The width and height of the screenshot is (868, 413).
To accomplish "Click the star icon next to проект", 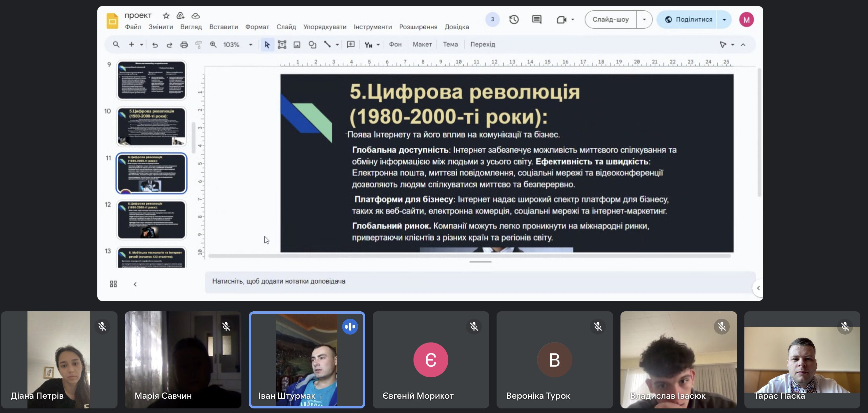I will click(x=166, y=16).
